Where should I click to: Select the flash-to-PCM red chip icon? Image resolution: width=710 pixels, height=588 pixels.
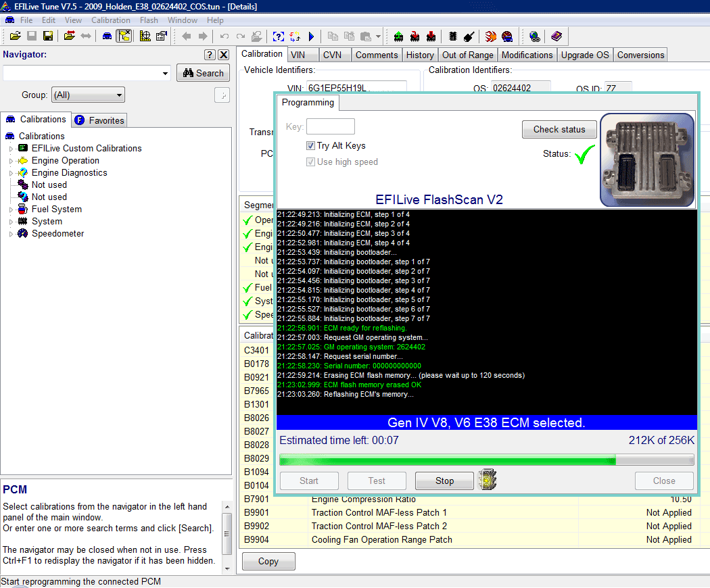(430, 36)
